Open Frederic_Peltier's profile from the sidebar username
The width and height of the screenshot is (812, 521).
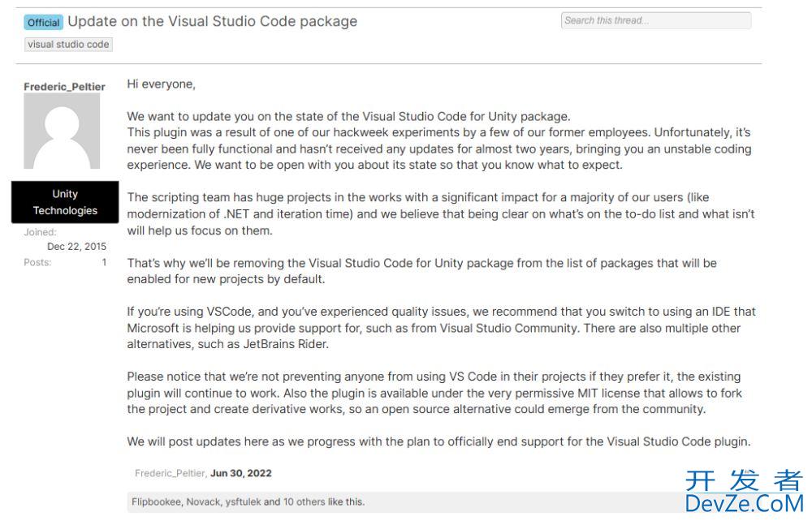[x=64, y=86]
